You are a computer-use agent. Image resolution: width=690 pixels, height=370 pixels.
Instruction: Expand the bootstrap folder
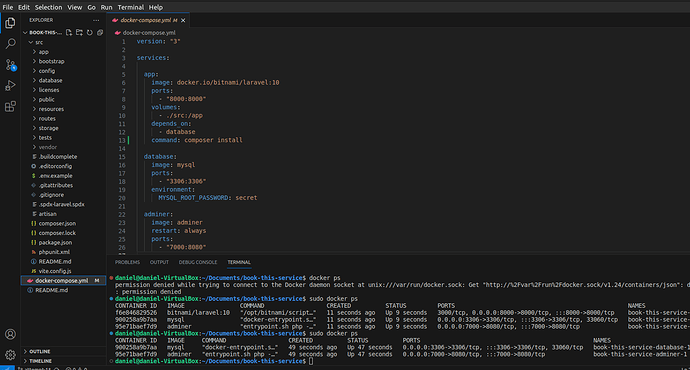[64, 62]
